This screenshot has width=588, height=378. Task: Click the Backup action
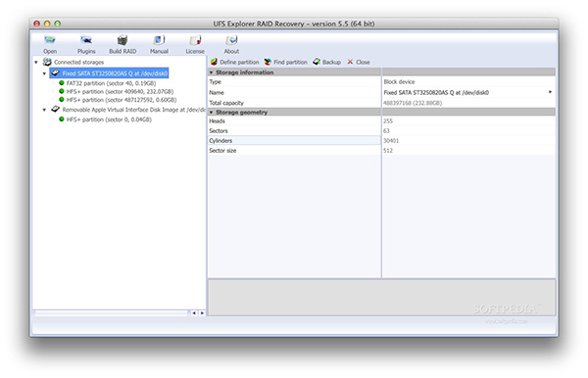326,62
